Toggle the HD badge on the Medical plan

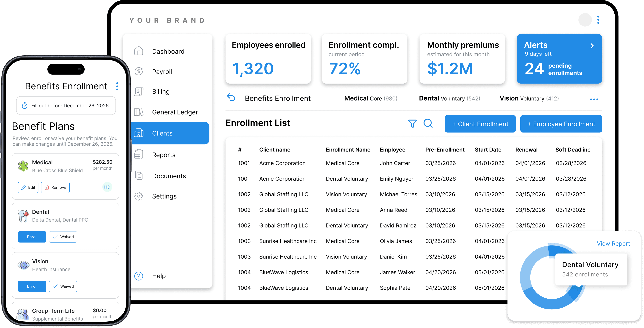(107, 187)
